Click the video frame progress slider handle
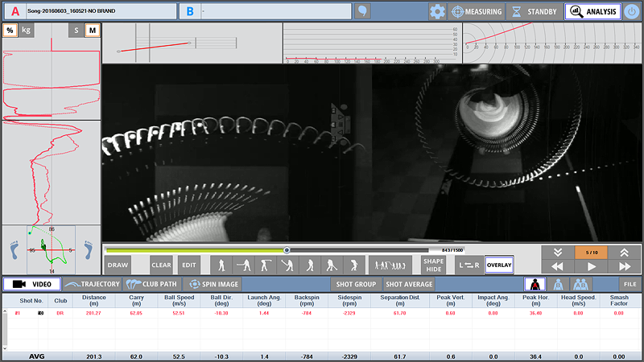The image size is (644, 362). click(287, 250)
